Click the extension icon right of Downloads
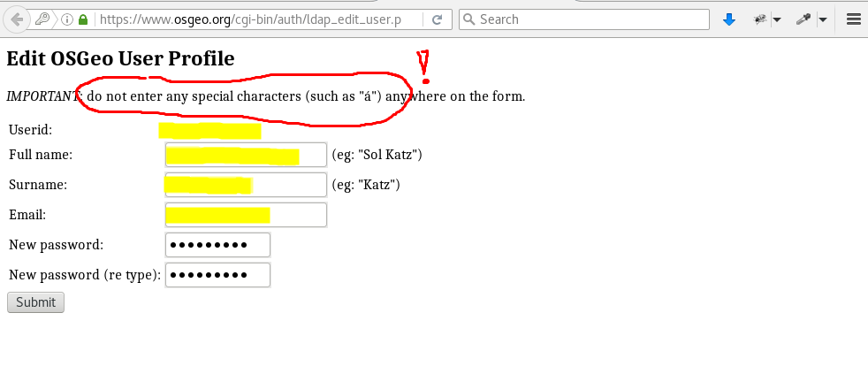 (x=758, y=19)
